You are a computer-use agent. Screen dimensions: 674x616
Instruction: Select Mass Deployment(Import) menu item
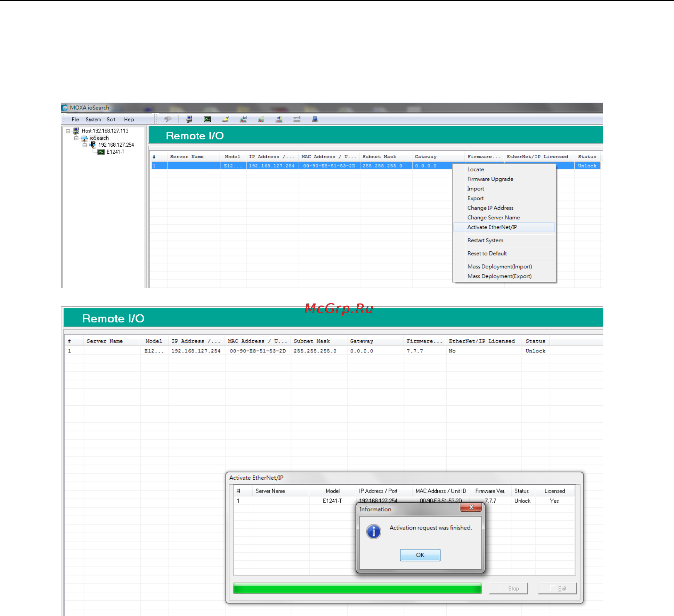click(x=504, y=267)
